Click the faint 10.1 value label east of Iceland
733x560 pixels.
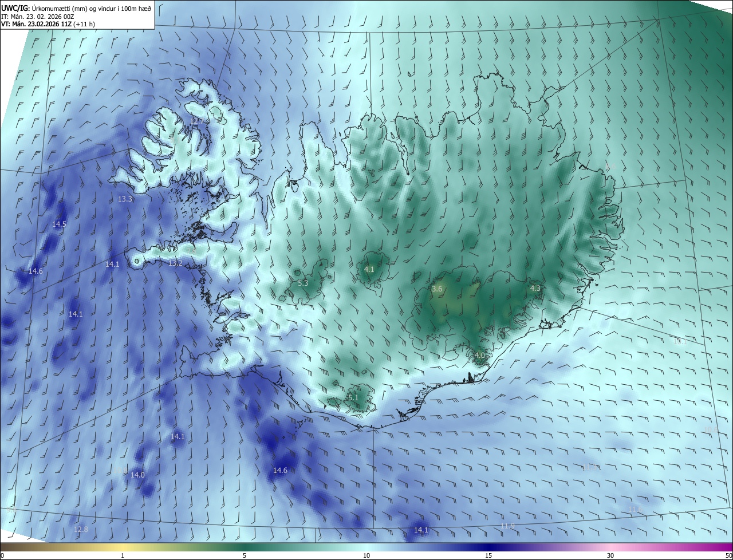pos(679,342)
